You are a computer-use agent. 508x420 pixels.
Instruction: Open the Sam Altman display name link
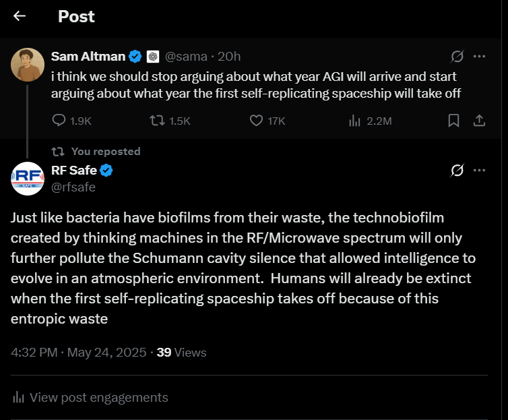[x=88, y=57]
